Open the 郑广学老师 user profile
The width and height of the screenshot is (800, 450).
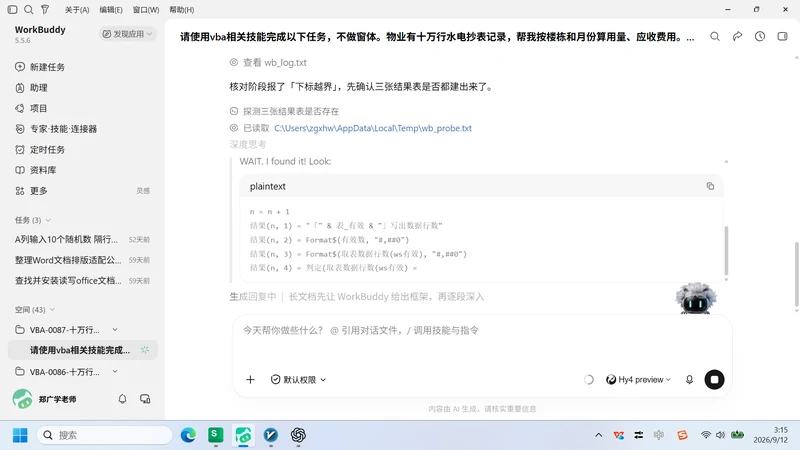click(45, 399)
